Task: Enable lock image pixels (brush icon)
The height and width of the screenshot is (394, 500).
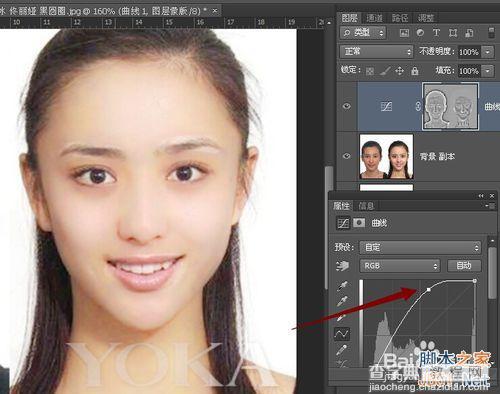Action: click(x=385, y=71)
